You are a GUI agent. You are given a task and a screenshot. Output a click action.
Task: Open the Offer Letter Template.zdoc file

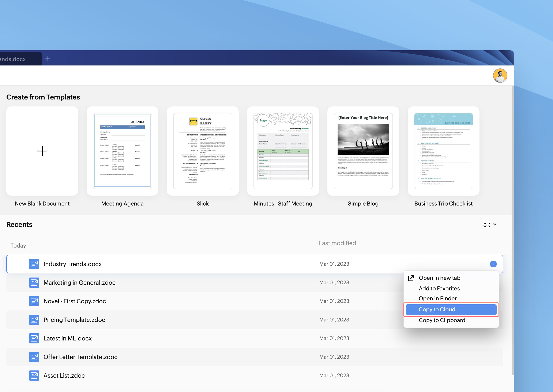(80, 357)
